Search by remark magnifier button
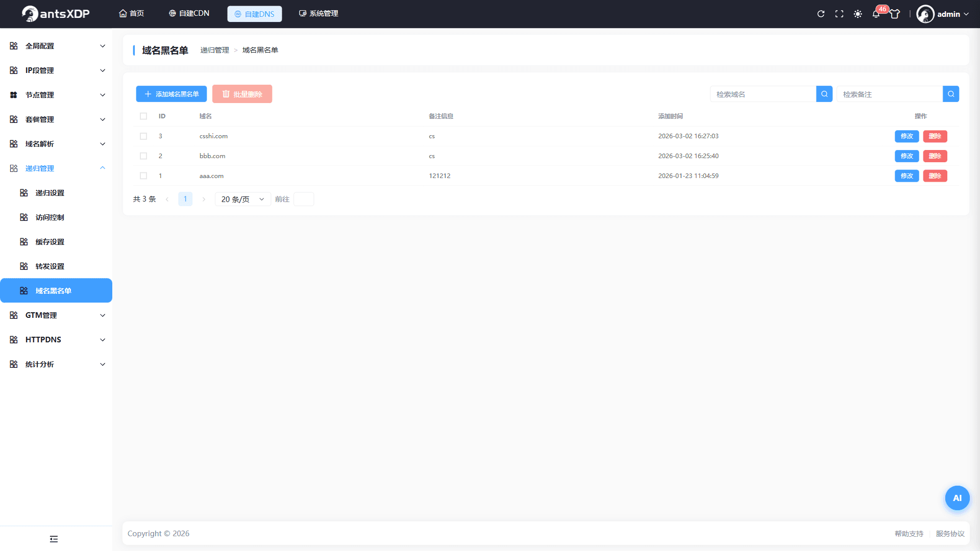The height and width of the screenshot is (551, 980). pos(951,94)
